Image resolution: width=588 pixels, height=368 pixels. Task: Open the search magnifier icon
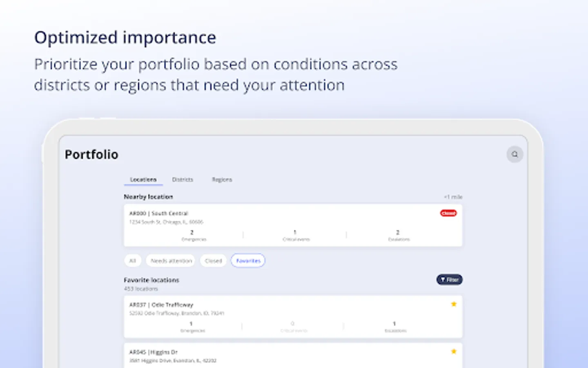(x=514, y=154)
